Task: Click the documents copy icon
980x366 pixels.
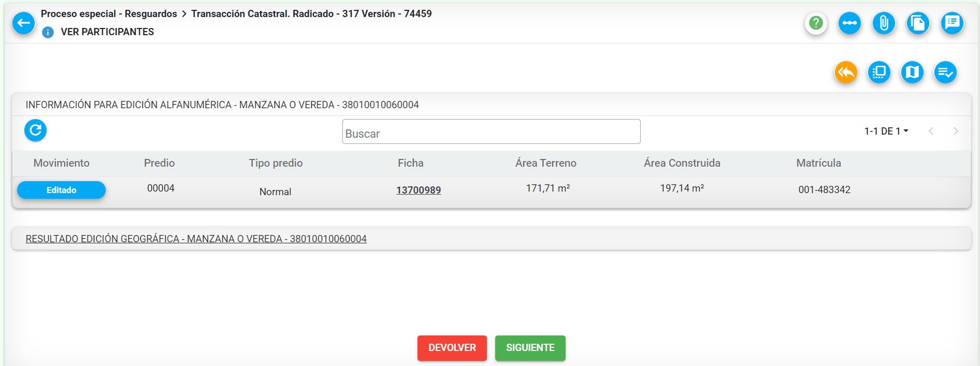Action: pos(918,23)
